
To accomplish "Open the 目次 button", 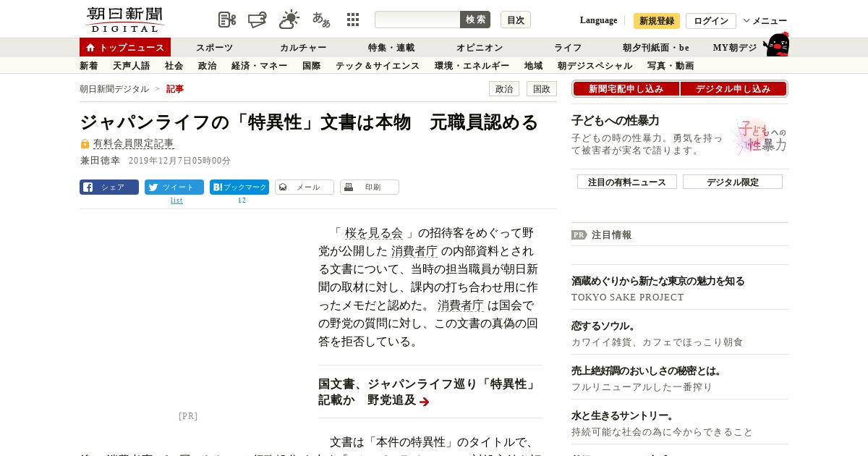I will click(516, 20).
